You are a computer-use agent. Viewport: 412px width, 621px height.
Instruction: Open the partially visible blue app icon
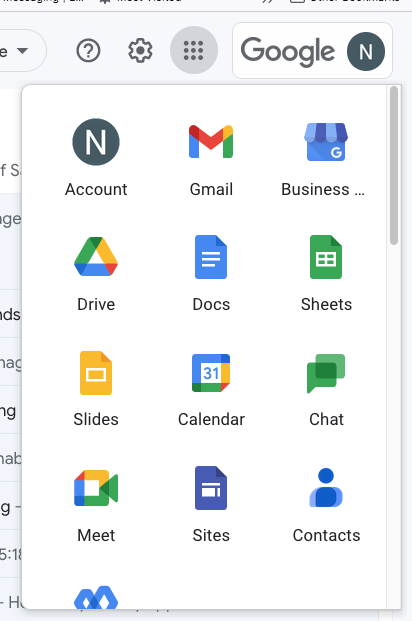[96, 597]
